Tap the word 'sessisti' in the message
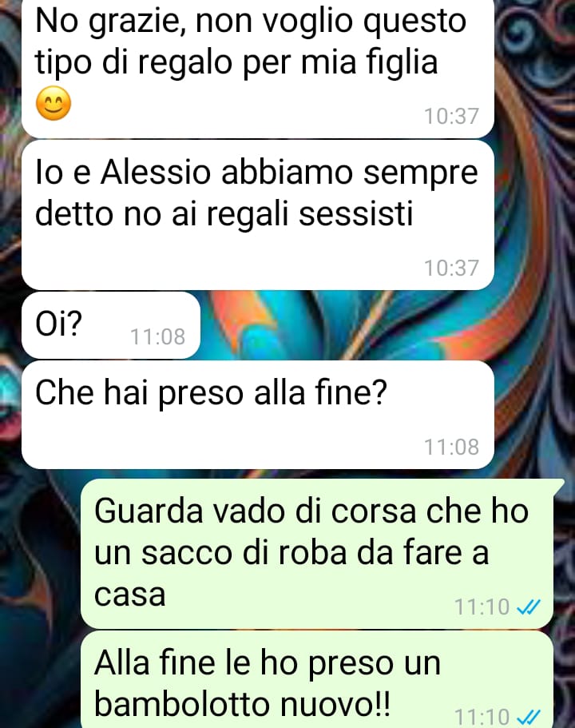This screenshot has width=575, height=728. [x=355, y=214]
